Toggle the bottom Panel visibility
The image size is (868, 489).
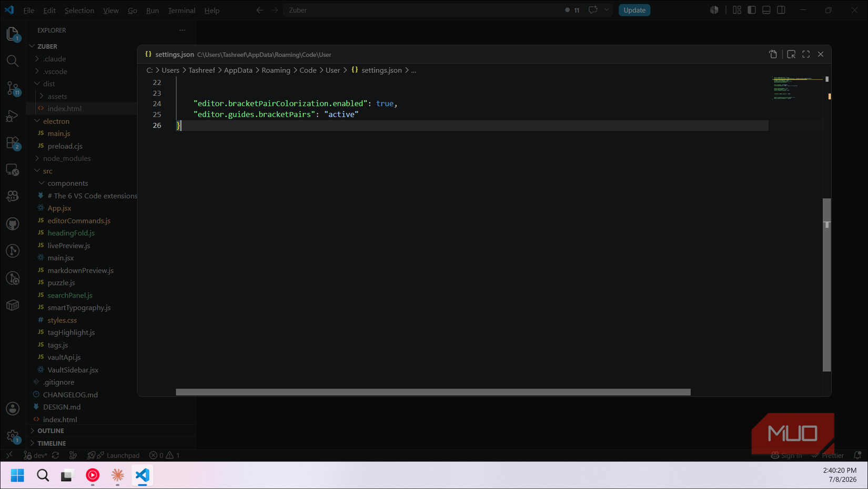766,10
